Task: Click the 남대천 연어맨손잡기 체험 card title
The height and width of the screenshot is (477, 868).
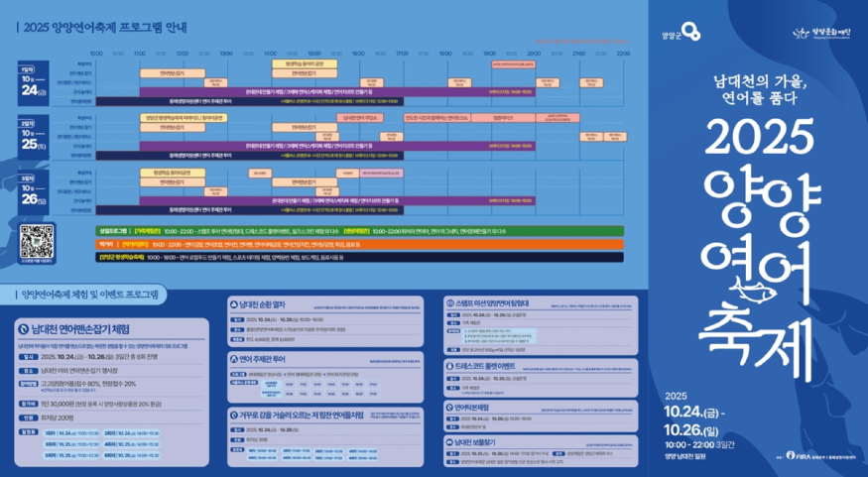Action: (80, 330)
